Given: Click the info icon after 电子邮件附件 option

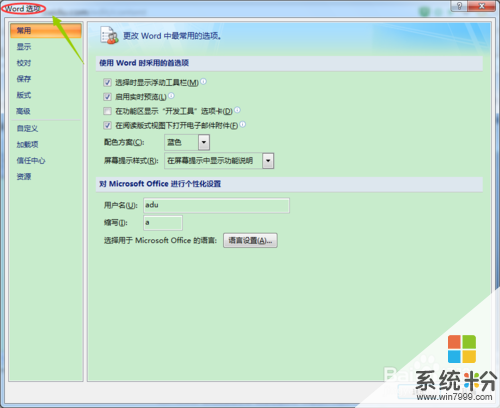Looking at the screenshot, I should click(243, 124).
